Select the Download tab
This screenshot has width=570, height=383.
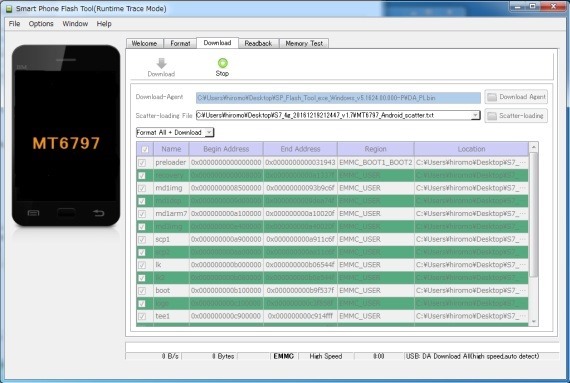click(x=217, y=43)
